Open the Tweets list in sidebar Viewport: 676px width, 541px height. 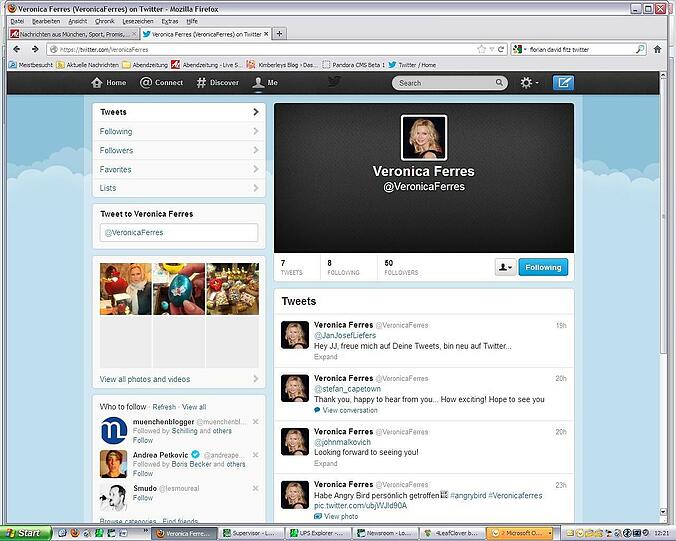[x=179, y=112]
